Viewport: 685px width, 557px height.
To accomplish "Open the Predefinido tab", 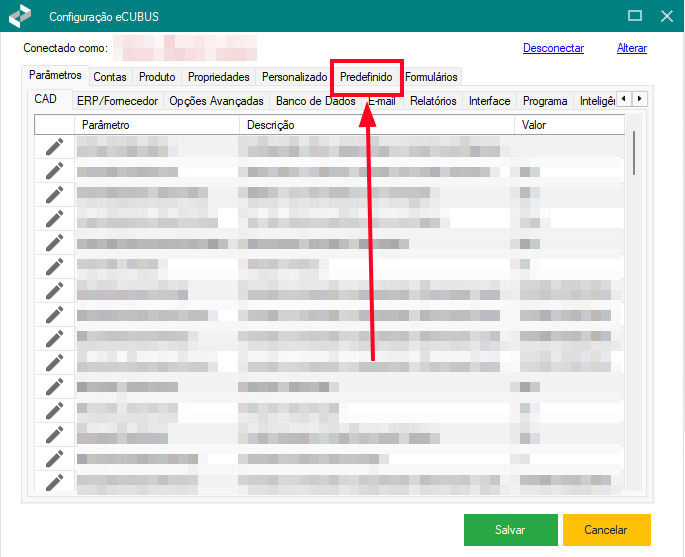I will 366,77.
